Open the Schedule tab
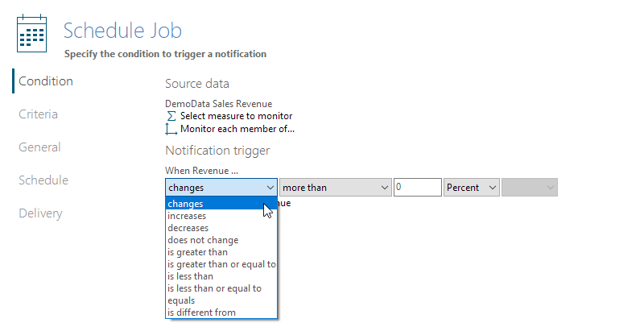Image resolution: width=644 pixels, height=327 pixels. [43, 180]
